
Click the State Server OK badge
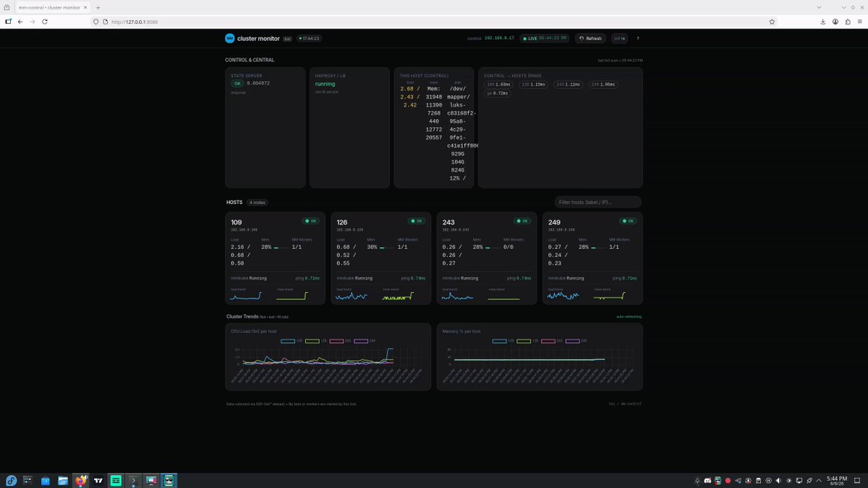[237, 83]
